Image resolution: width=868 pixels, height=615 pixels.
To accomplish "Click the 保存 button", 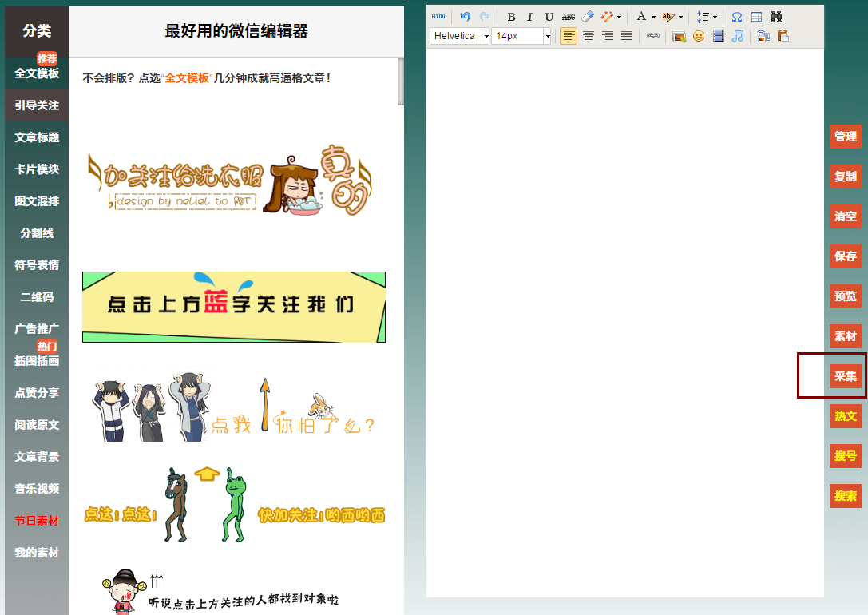I will click(x=846, y=256).
